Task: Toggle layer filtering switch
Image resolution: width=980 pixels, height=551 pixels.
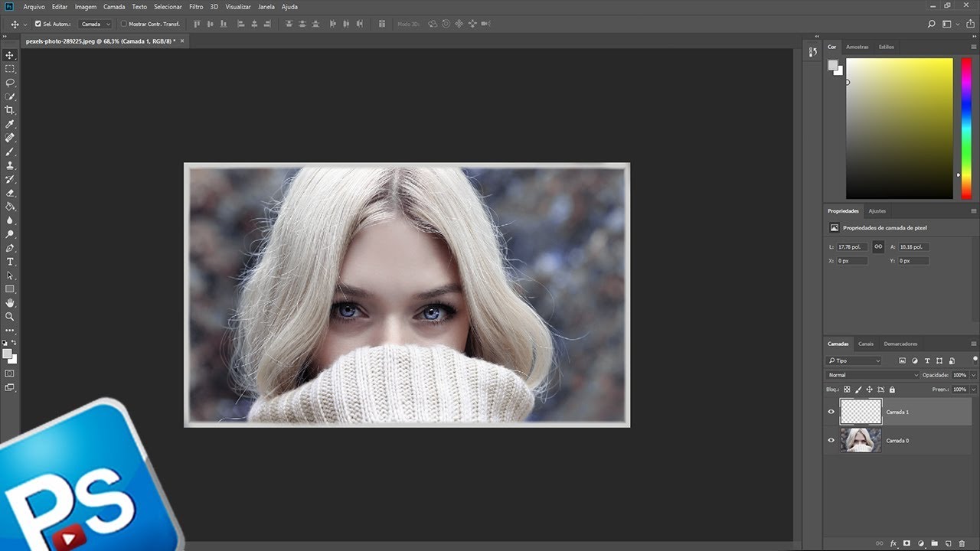Action: (x=975, y=359)
